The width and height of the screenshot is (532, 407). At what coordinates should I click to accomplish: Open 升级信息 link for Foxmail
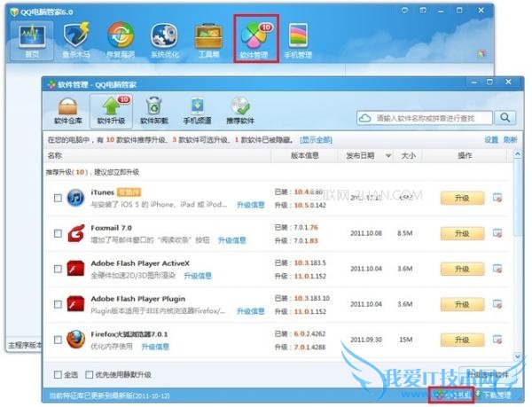click(x=231, y=240)
